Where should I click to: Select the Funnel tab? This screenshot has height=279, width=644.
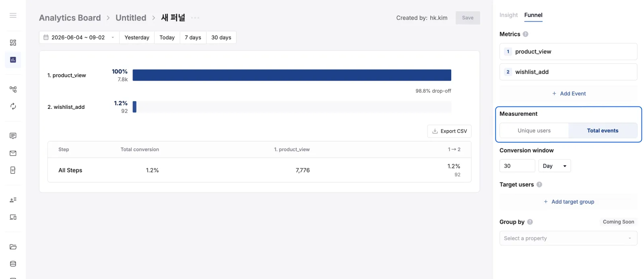pyautogui.click(x=533, y=15)
